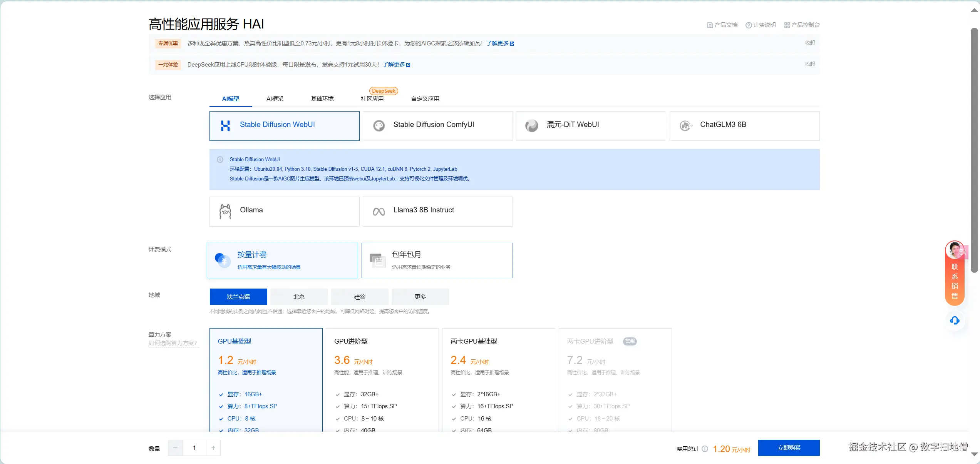This screenshot has width=980, height=464.
Task: Collapse the 一元体验 banner with 收起
Action: pos(810,64)
